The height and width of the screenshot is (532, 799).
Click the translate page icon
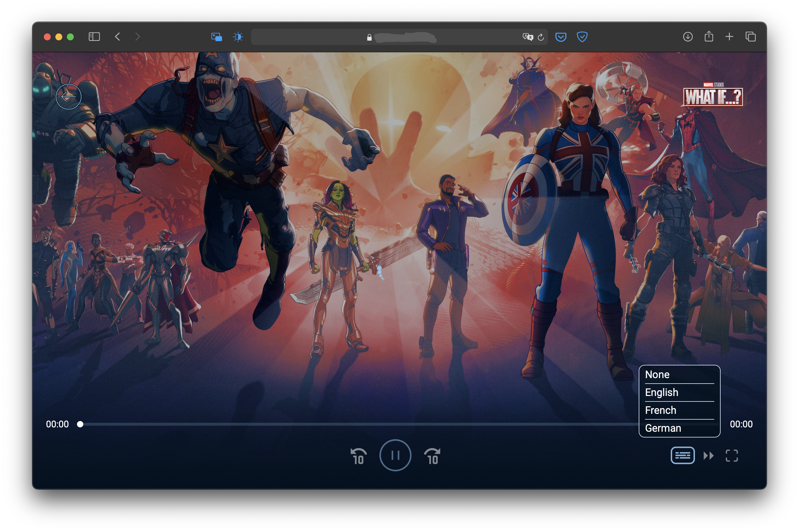[x=527, y=37]
